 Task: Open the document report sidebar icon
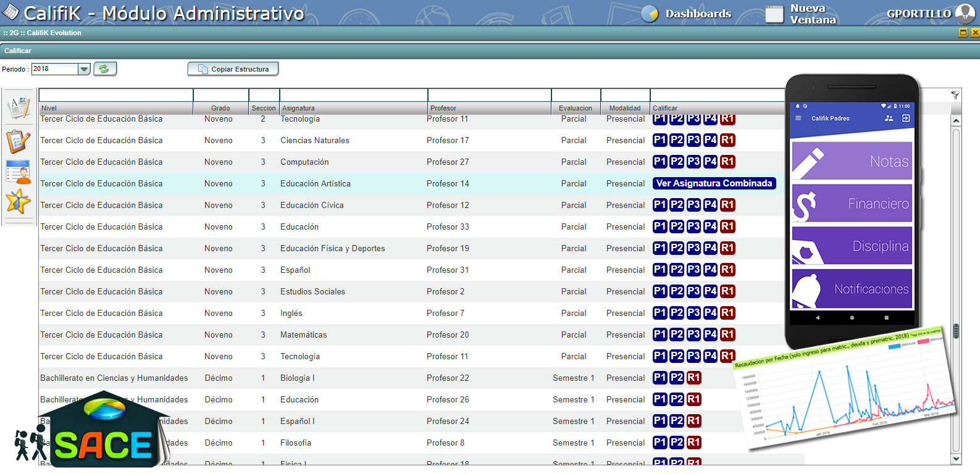tap(19, 107)
